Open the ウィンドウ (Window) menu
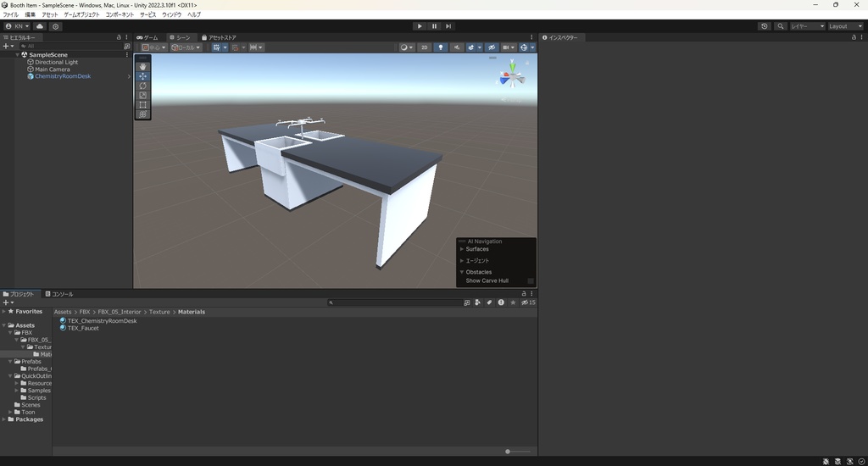Viewport: 868px width, 466px height. (171, 15)
